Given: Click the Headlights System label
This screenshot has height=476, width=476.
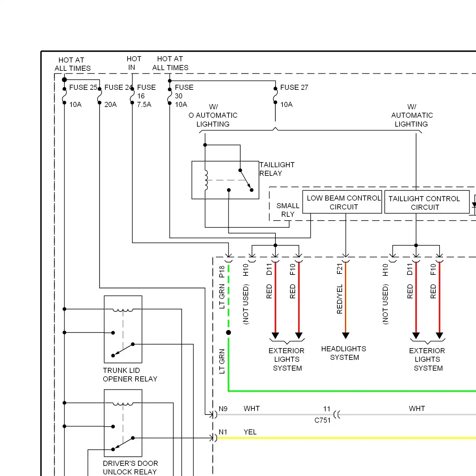Looking at the screenshot, I should (x=344, y=353).
